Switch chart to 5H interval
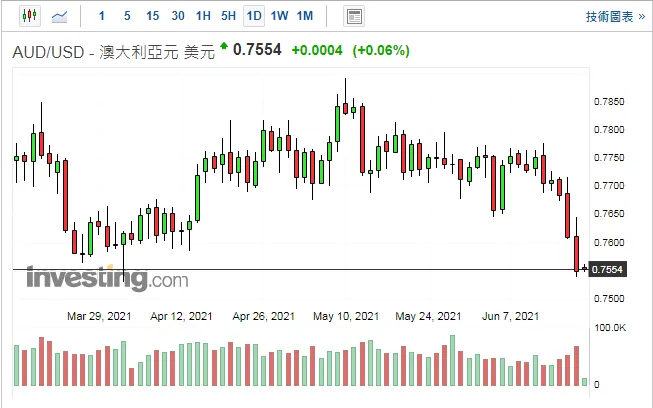The height and width of the screenshot is (408, 653). tap(228, 16)
